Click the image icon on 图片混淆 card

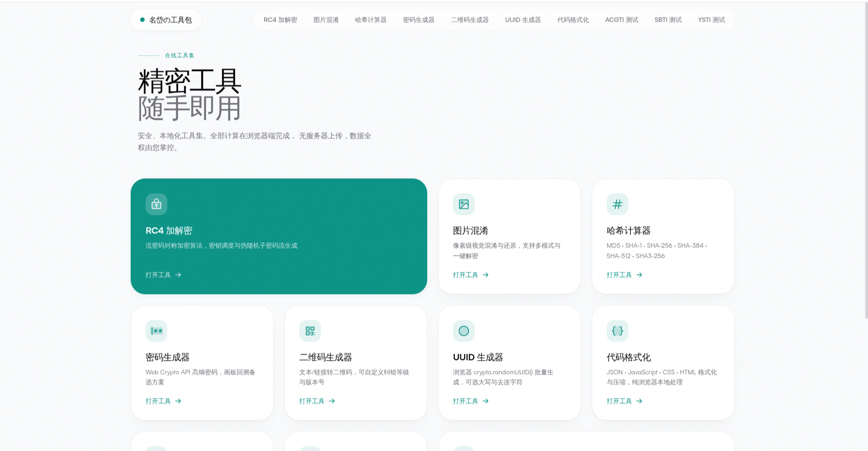click(464, 204)
